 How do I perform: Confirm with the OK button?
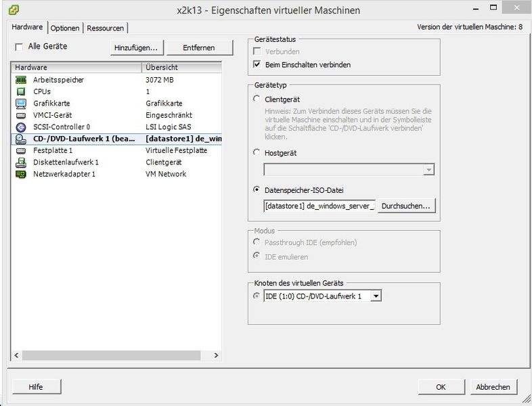coord(441,387)
